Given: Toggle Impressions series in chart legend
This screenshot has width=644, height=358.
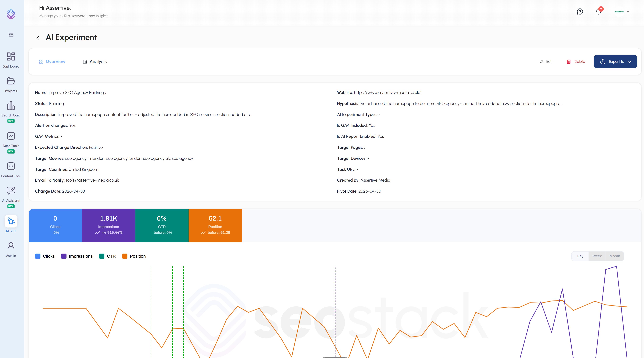Looking at the screenshot, I should coord(77,256).
